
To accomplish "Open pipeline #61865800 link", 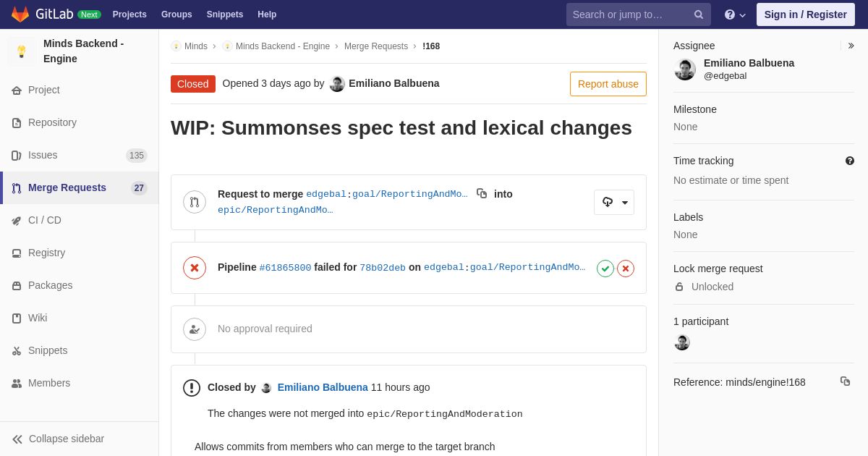I will (x=285, y=268).
